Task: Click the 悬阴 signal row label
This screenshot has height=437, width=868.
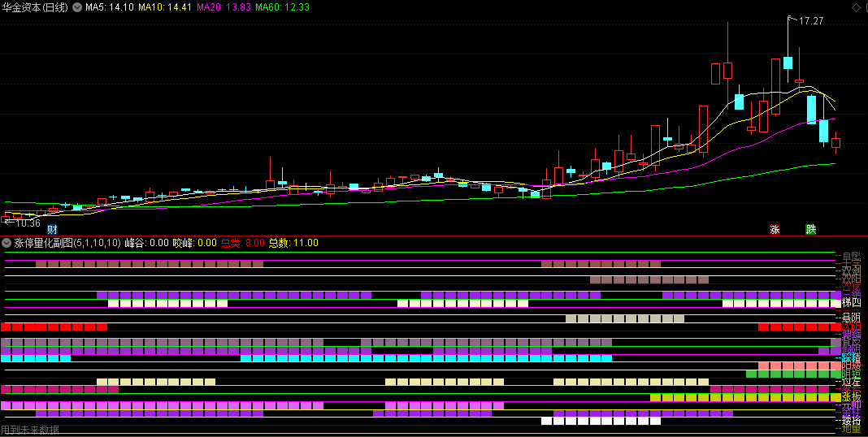Action: 852,318
